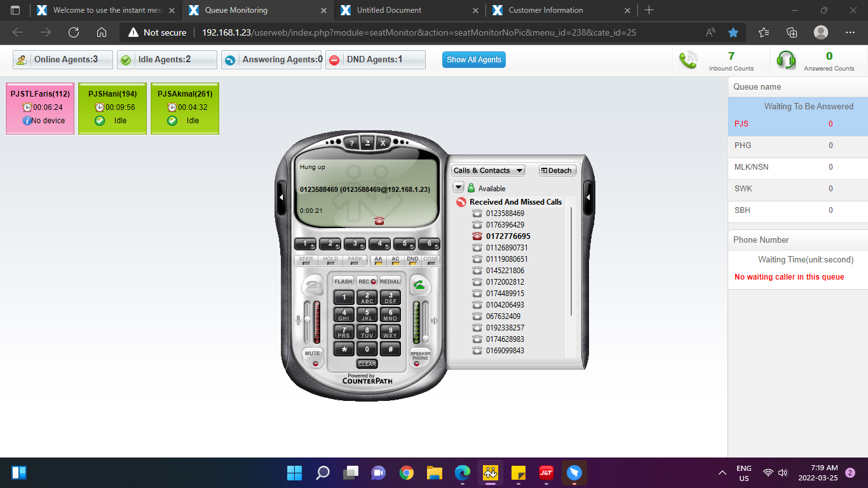Click the phone icon next to 0174489915
Viewport: 868px width, 488px height.
pos(477,294)
